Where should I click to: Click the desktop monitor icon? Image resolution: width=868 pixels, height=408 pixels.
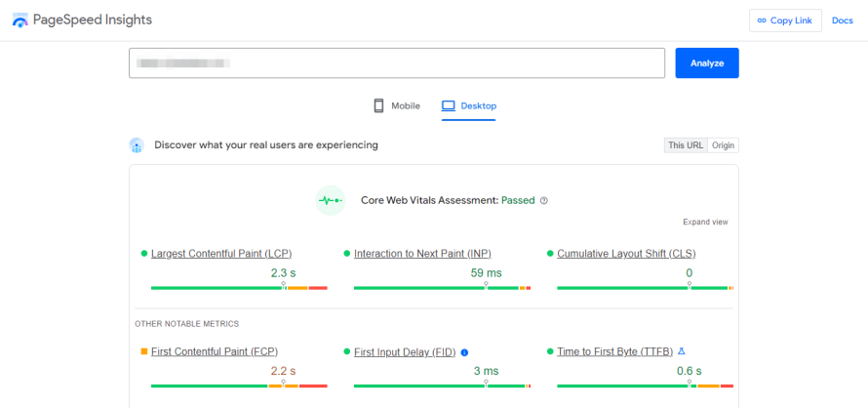tap(448, 105)
